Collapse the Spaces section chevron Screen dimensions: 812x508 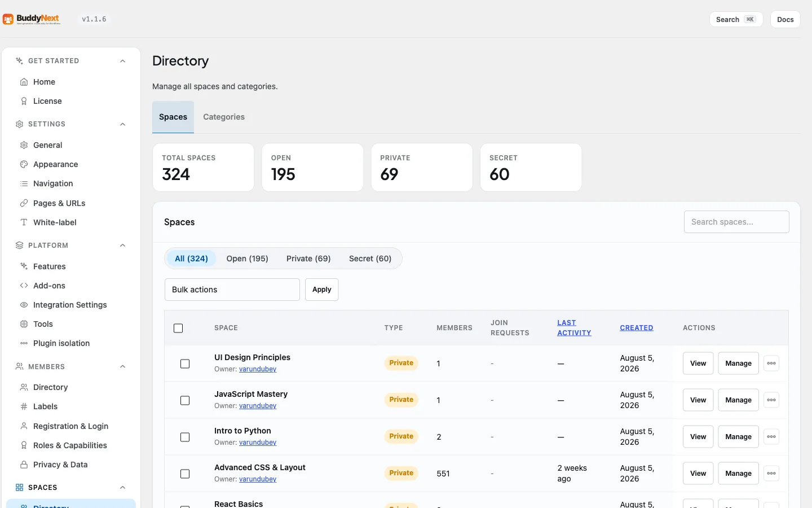click(123, 488)
